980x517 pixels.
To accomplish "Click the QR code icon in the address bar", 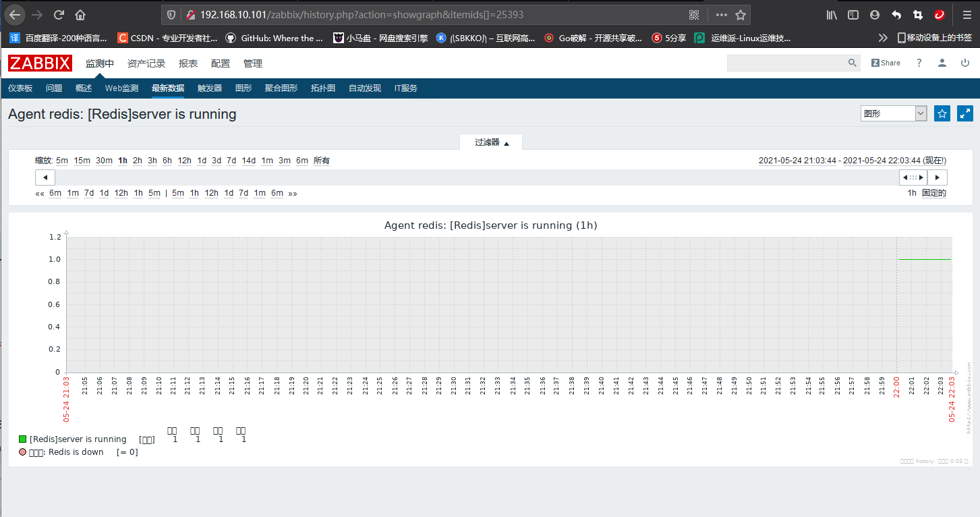I will point(694,14).
